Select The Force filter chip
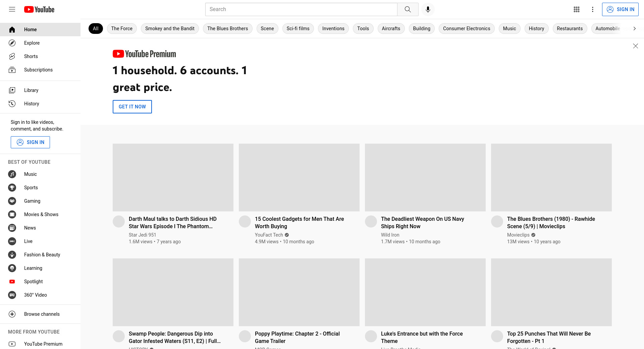The height and width of the screenshot is (349, 644). (122, 29)
